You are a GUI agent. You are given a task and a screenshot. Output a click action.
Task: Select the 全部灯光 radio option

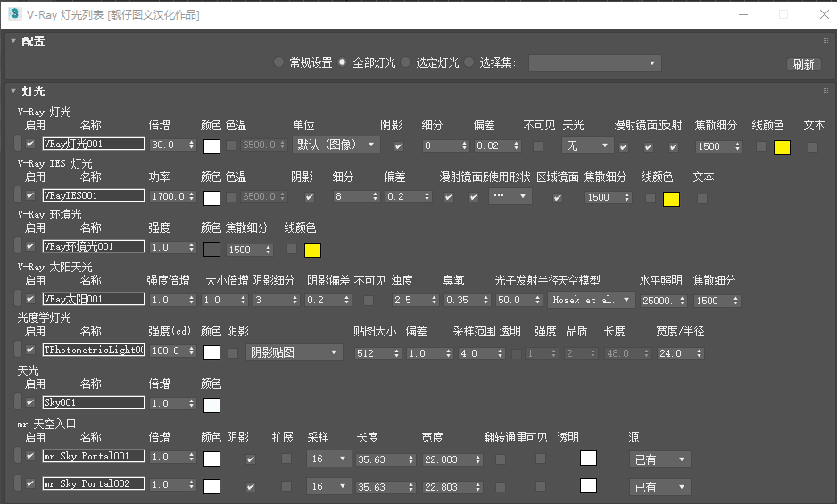(x=342, y=62)
